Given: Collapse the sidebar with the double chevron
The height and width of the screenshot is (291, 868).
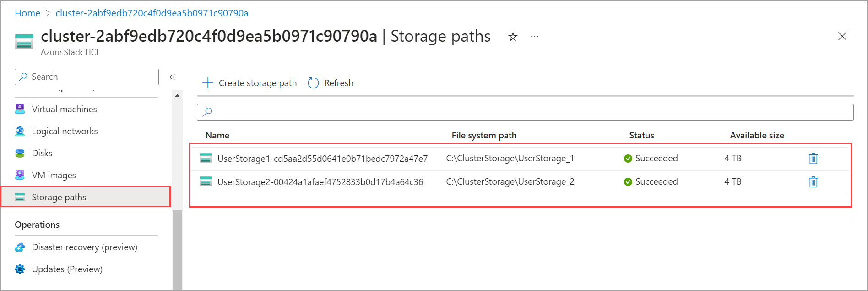Looking at the screenshot, I should tap(172, 77).
